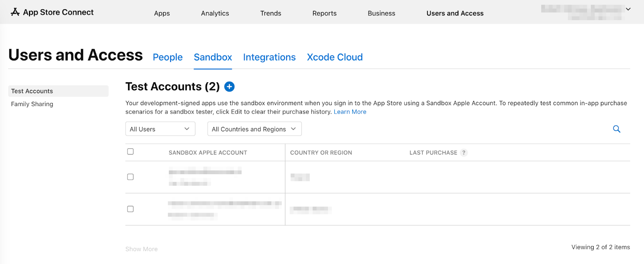Navigate to Trends in top navigation
Image resolution: width=644 pixels, height=264 pixels.
point(270,13)
